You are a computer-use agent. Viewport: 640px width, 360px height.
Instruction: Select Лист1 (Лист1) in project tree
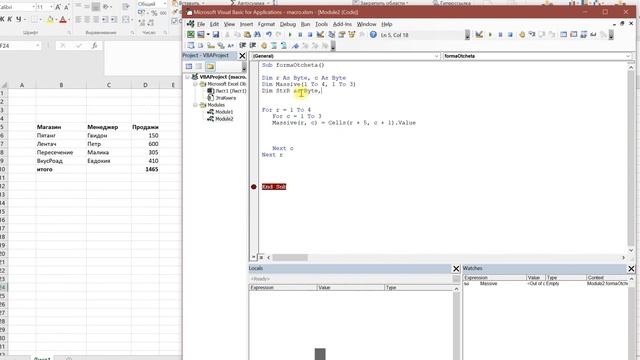[227, 91]
